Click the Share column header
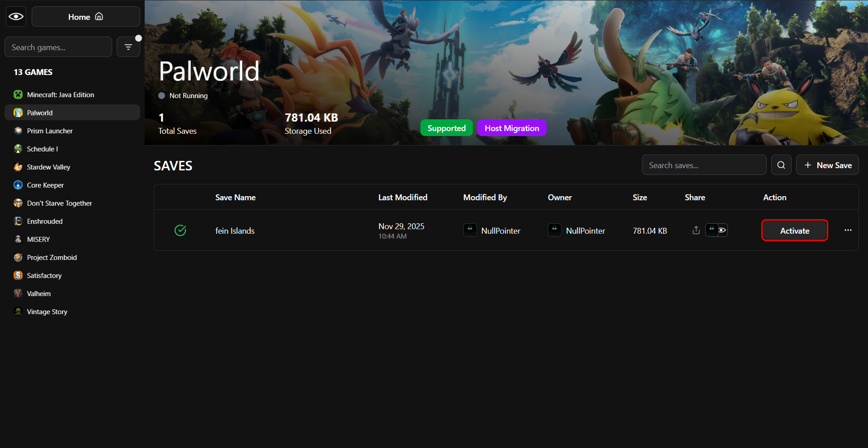This screenshot has height=448, width=868. [x=695, y=197]
